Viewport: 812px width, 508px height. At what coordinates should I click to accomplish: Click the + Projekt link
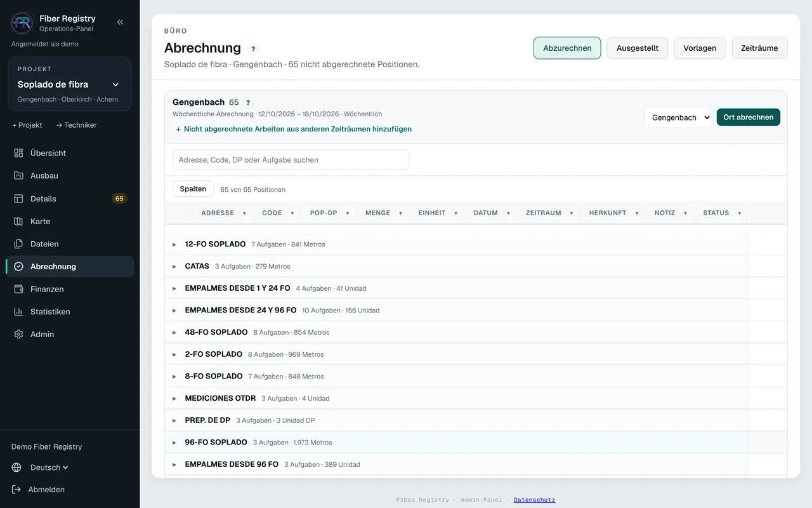27,125
